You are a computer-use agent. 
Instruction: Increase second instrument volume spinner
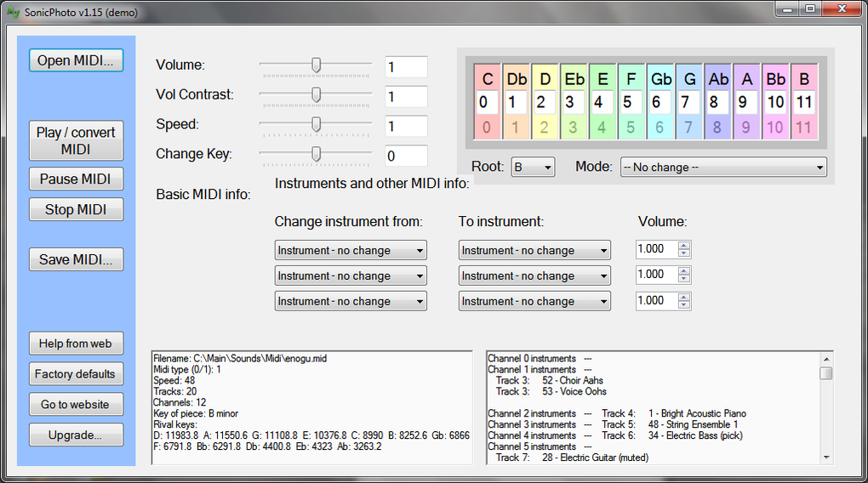(684, 271)
